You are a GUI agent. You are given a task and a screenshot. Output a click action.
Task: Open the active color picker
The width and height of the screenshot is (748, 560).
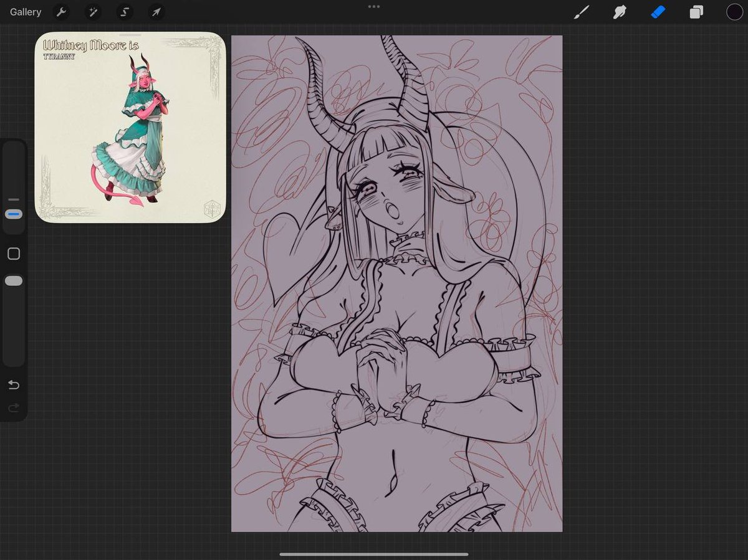[x=734, y=11]
